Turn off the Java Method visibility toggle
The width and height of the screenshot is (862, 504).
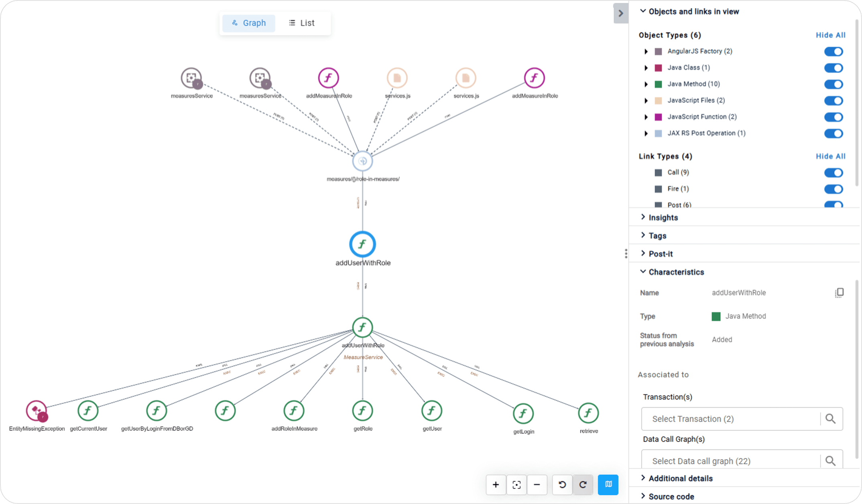(x=834, y=84)
